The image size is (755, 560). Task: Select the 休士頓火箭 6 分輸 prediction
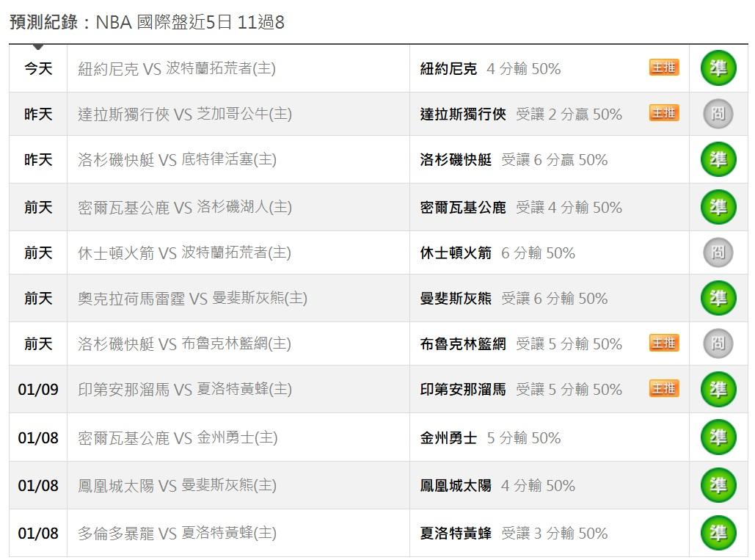497,253
